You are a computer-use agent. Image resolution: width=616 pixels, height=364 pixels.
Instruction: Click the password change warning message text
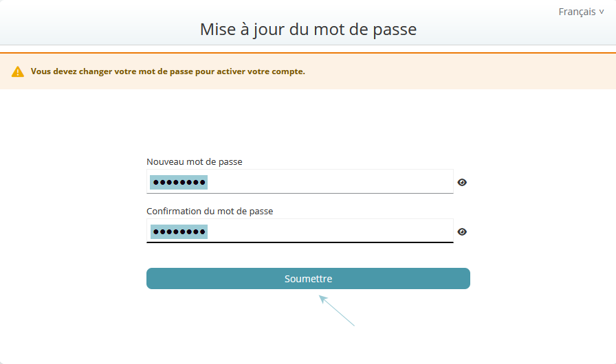pos(168,71)
